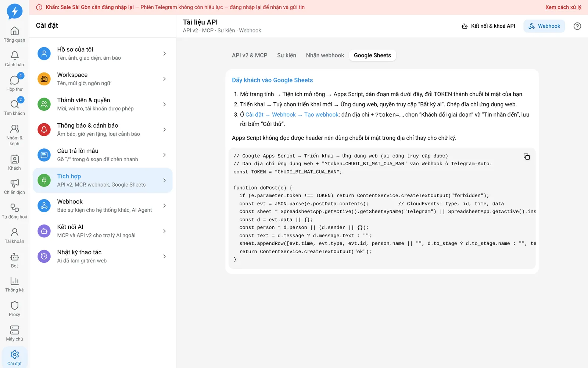
Task: Expand Nhật ký thao tác chevron
Action: point(164,256)
